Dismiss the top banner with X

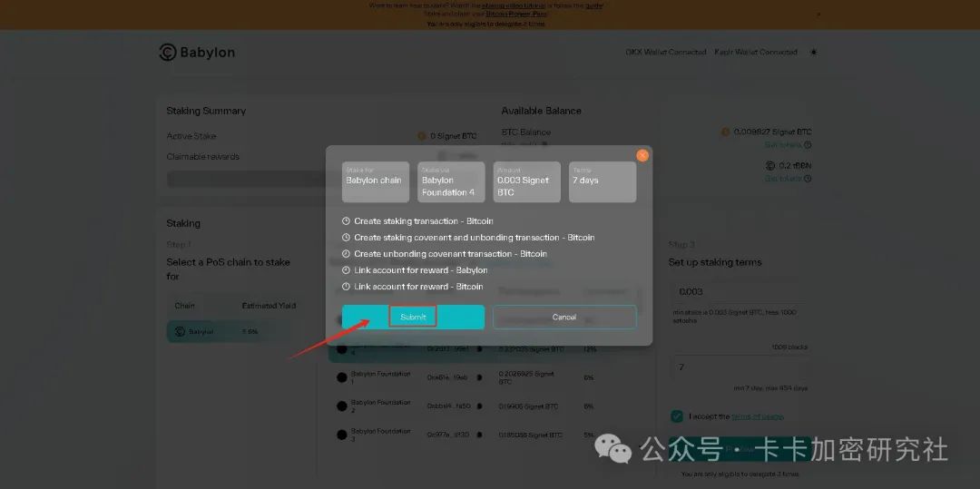[818, 15]
